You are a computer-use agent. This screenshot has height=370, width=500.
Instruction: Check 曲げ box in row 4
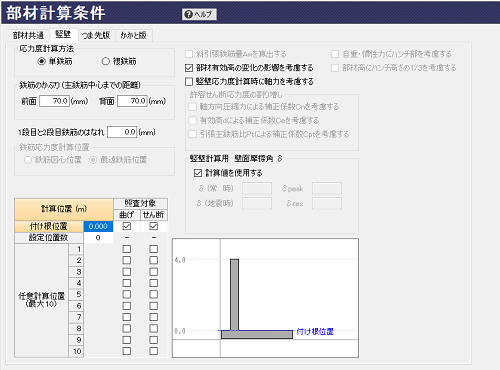coord(127,283)
